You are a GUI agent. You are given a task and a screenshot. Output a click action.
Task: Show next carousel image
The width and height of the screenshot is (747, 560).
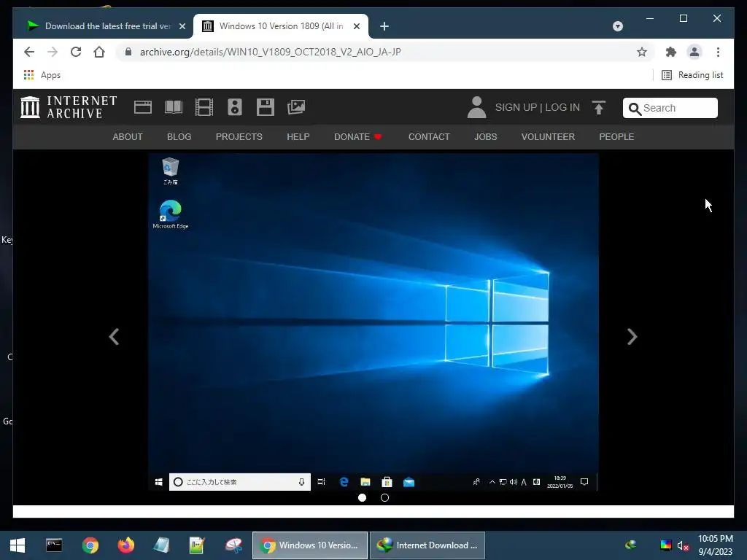pos(632,337)
